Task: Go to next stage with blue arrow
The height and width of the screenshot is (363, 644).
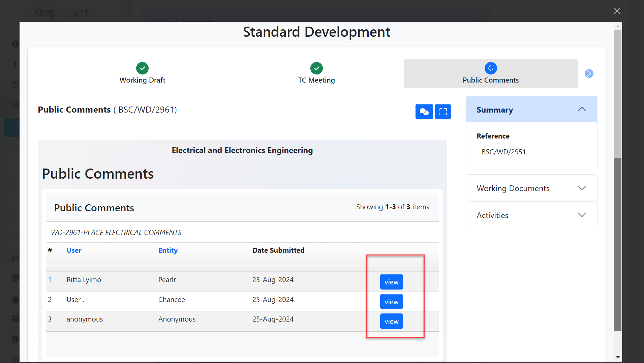Action: 589,73
